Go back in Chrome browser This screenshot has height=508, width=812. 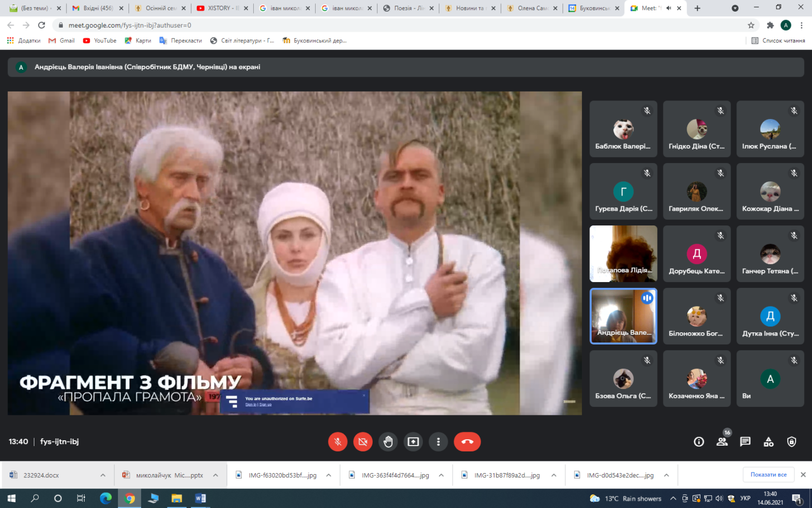pos(11,25)
